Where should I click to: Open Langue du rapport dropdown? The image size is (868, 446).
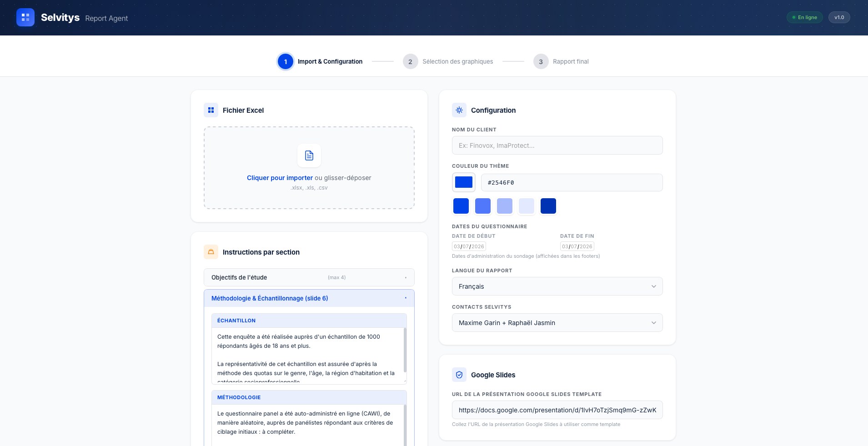coord(557,286)
